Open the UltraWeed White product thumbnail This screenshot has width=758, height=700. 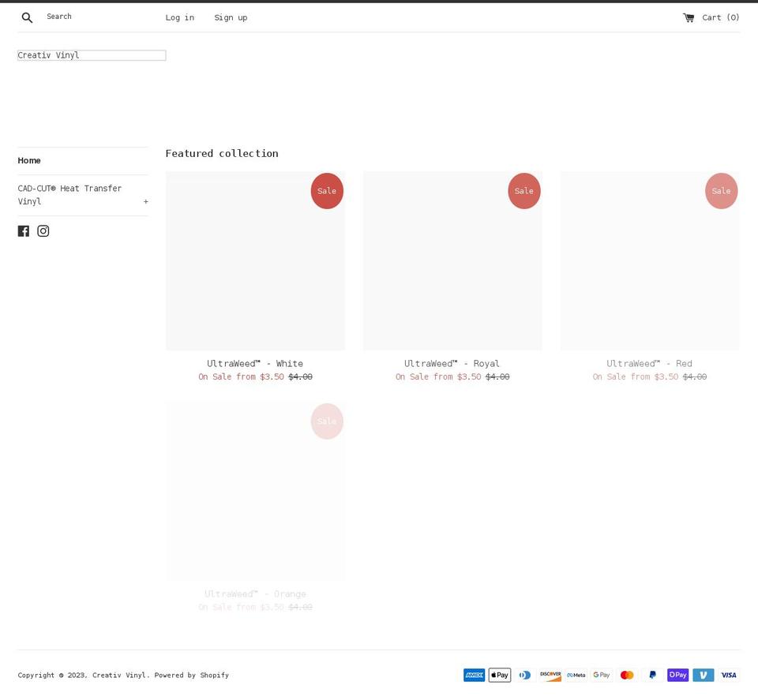255,260
